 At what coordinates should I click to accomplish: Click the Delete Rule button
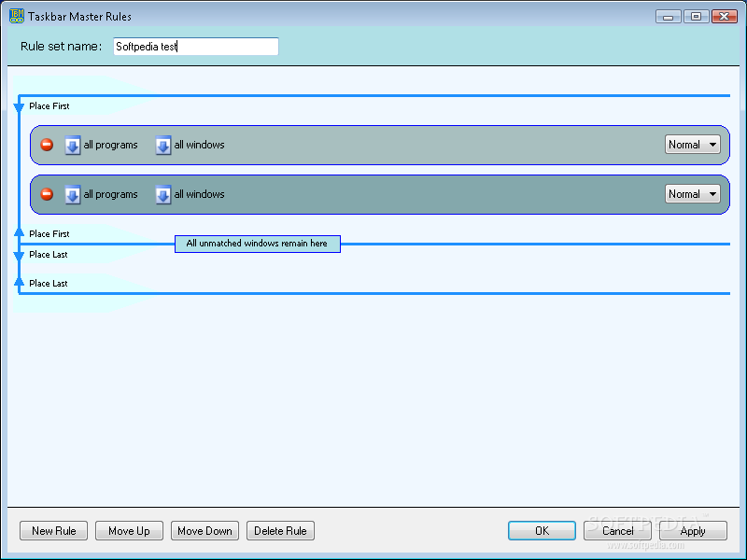click(x=281, y=531)
